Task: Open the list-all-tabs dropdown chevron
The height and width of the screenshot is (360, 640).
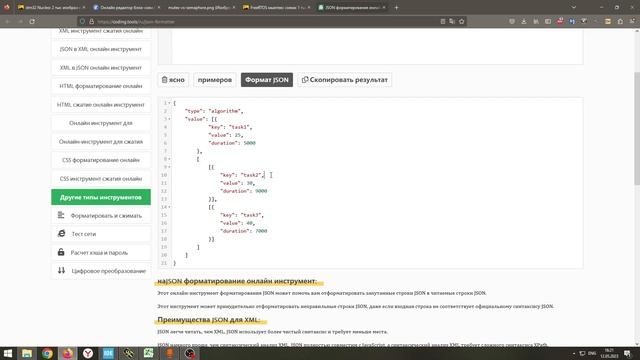Action: point(573,7)
